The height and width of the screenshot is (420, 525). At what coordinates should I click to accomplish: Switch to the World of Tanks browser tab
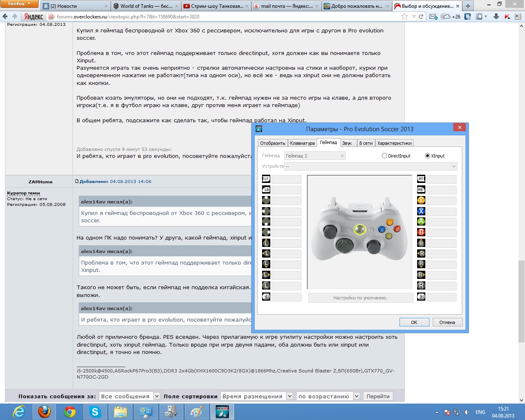(146, 6)
